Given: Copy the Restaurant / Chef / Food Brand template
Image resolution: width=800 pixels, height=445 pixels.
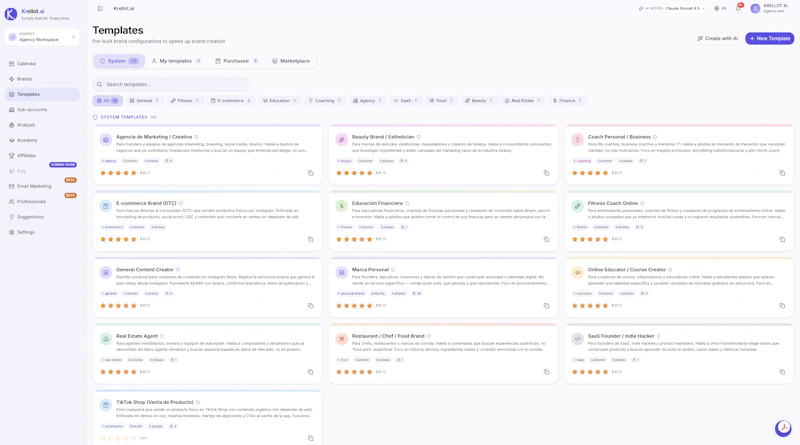Looking at the screenshot, I should coord(546,372).
